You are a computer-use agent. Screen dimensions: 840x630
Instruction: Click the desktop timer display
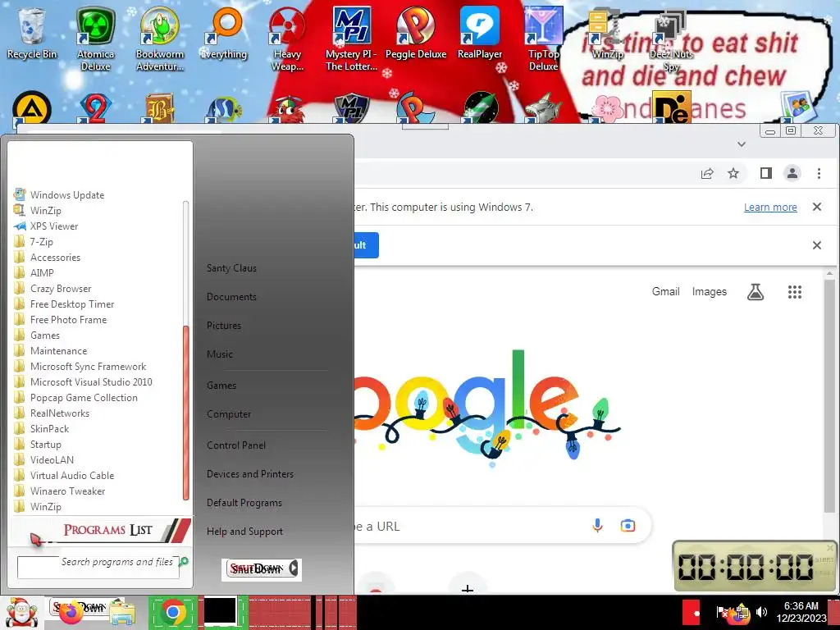pyautogui.click(x=746, y=566)
